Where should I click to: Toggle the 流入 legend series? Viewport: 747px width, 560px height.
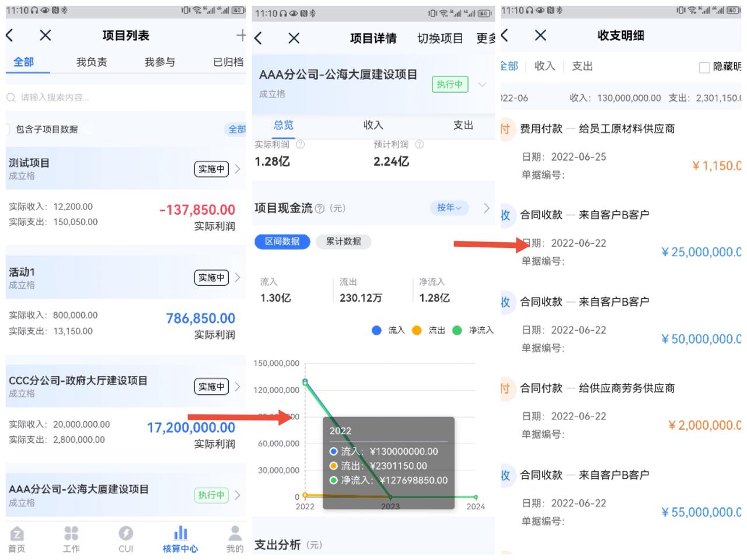388,330
